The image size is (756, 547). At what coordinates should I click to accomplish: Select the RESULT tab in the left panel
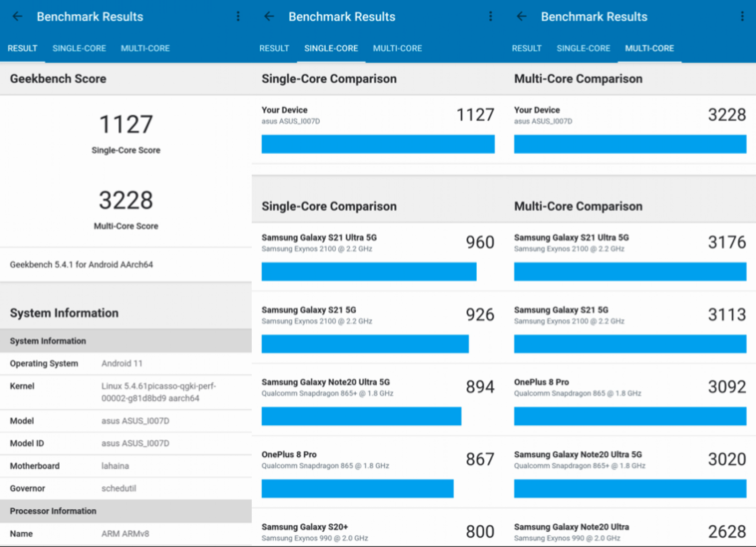[x=22, y=48]
